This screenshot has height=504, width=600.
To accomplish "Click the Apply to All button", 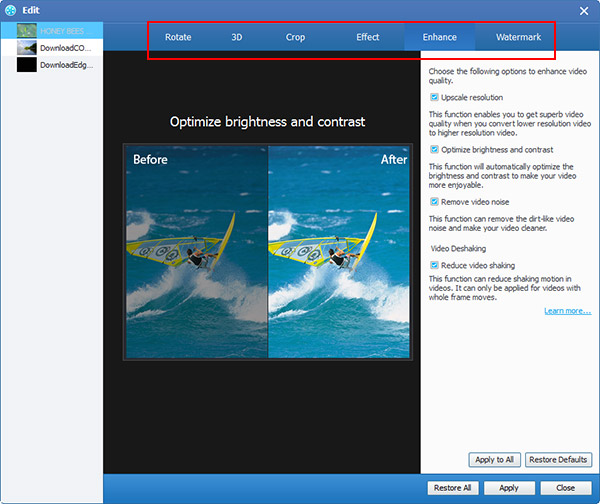I will click(494, 460).
